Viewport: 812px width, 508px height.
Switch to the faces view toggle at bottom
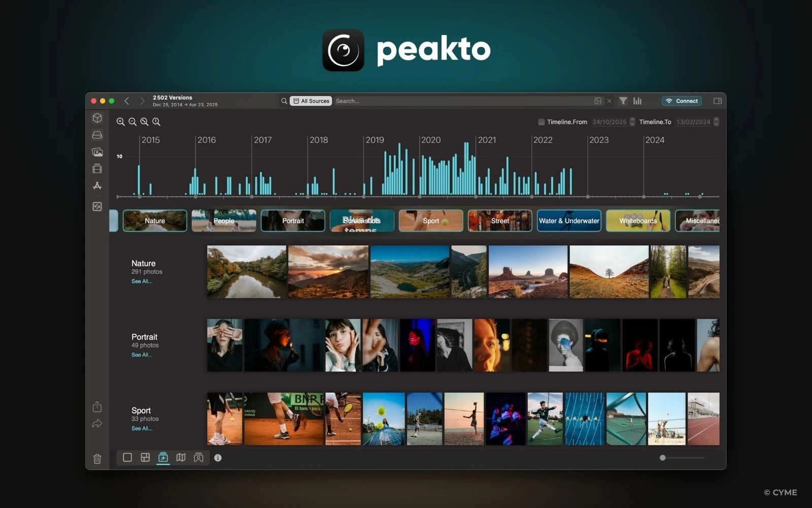click(198, 457)
